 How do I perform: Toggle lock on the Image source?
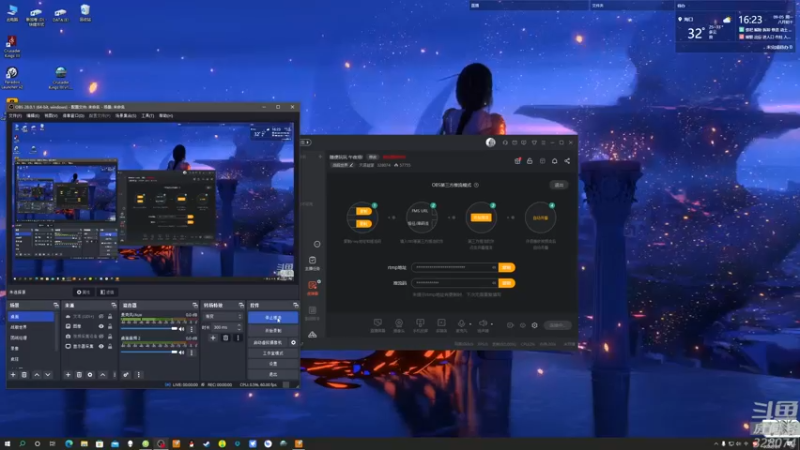tap(110, 326)
